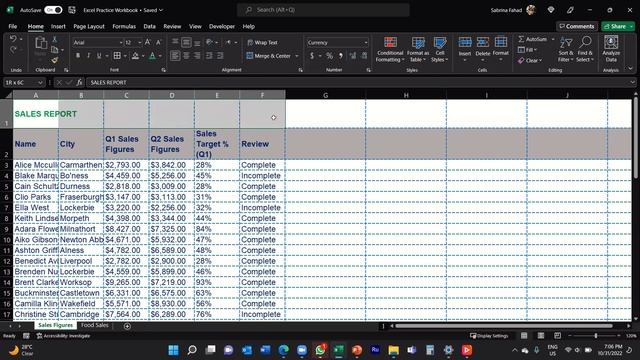Click Display Settings in status bar
640x360 pixels.
click(489, 336)
